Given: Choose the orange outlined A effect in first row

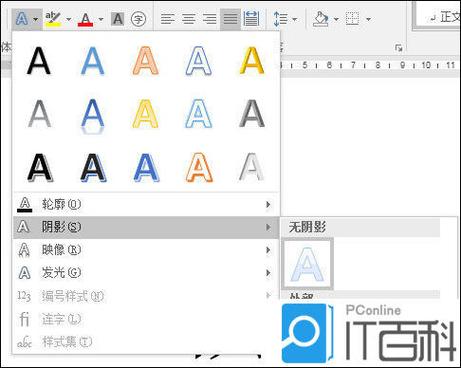Looking at the screenshot, I should [x=145, y=61].
